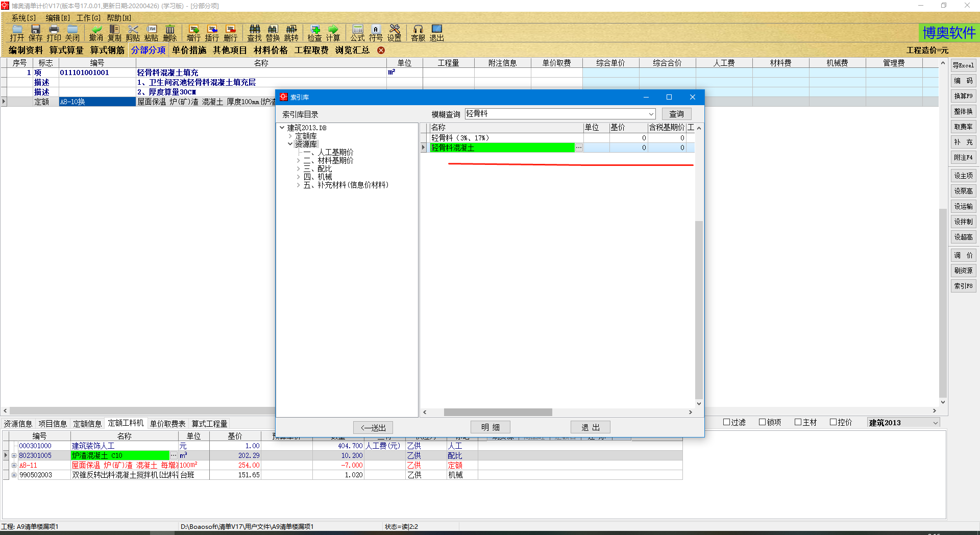This screenshot has width=980, height=535.
Task: Click the 刷资源 side button
Action: tap(963, 271)
